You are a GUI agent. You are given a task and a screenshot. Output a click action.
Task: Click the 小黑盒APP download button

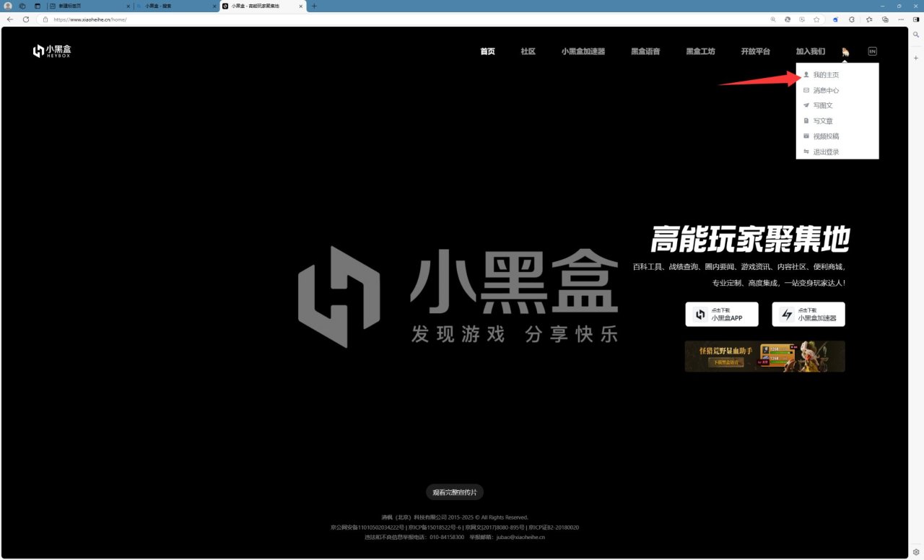point(722,315)
